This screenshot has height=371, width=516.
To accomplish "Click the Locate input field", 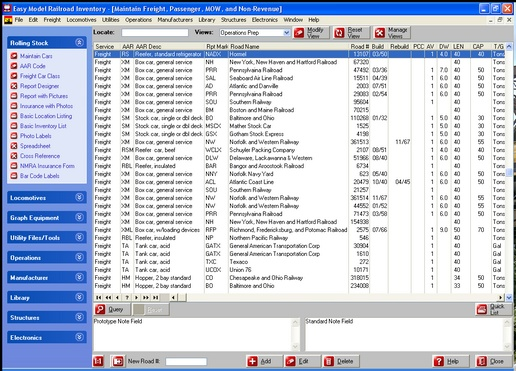I will tap(155, 32).
